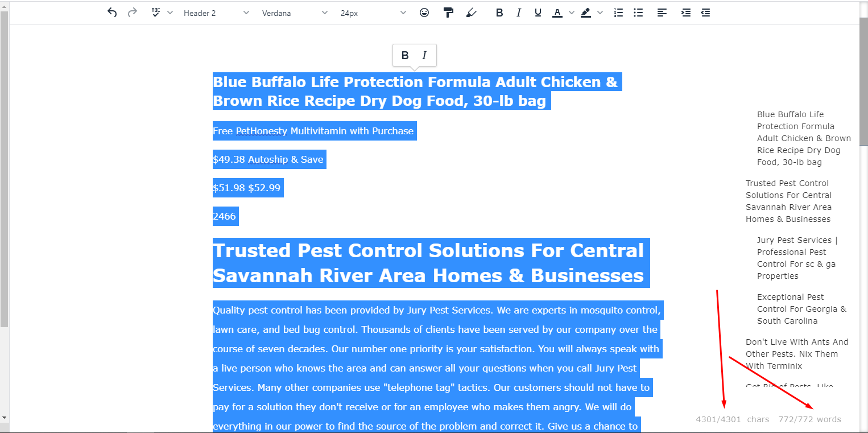Undo the last edit
868x433 pixels.
(x=112, y=13)
